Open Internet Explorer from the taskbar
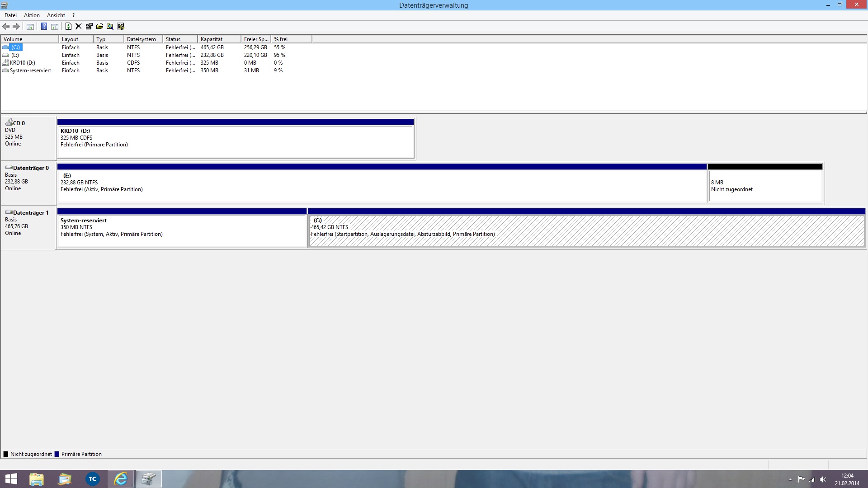 121,479
